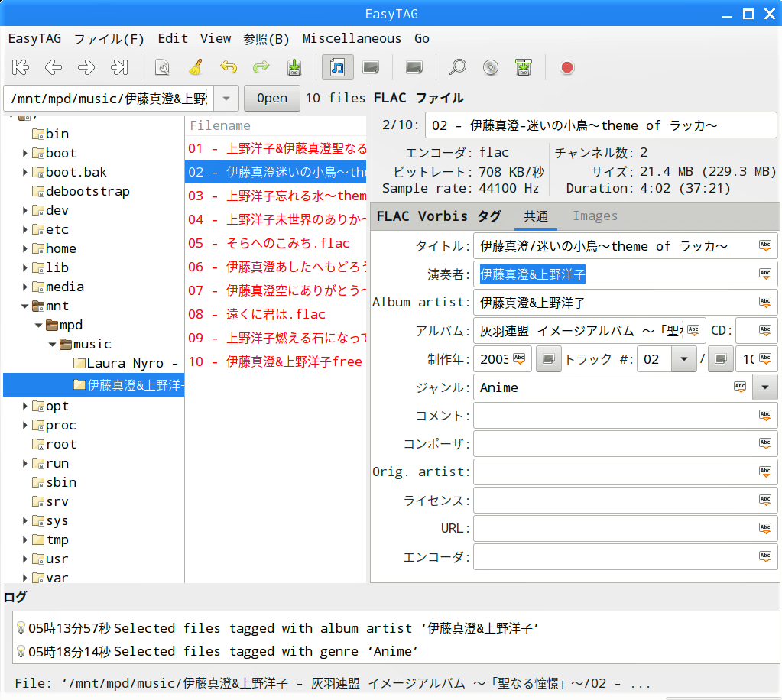Viewport: 782px width, 700px height.
Task: Go to the first file toolbar icon
Action: [x=21, y=67]
